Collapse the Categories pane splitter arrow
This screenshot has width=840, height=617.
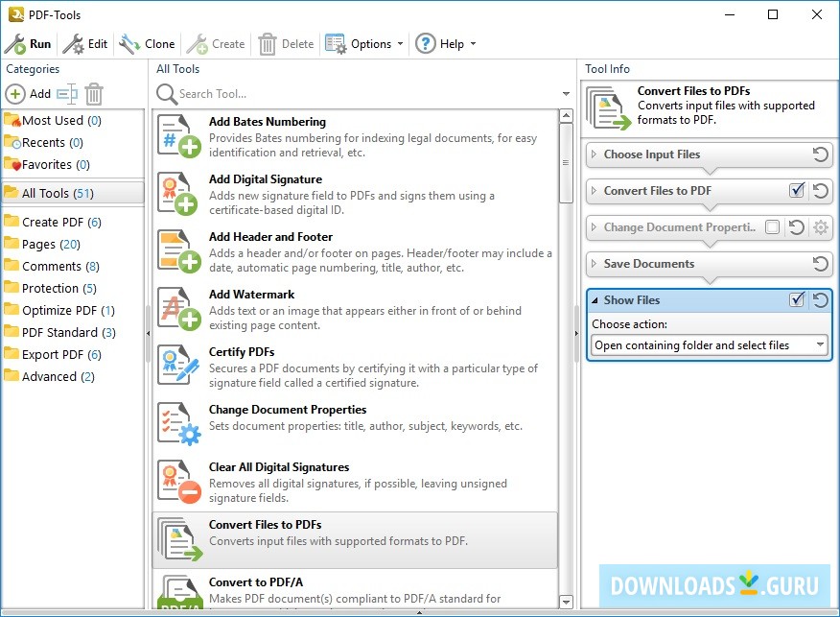point(148,333)
